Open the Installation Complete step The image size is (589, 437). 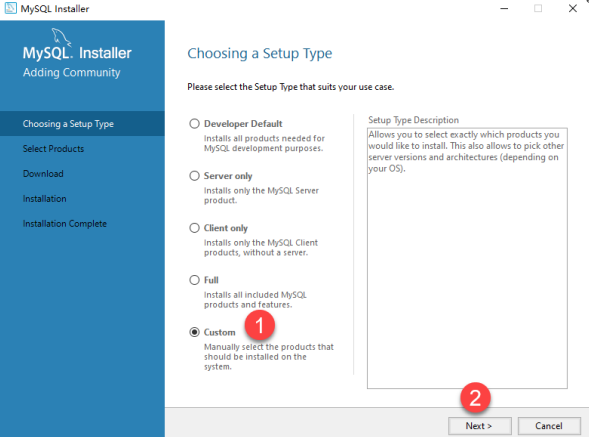pos(65,224)
